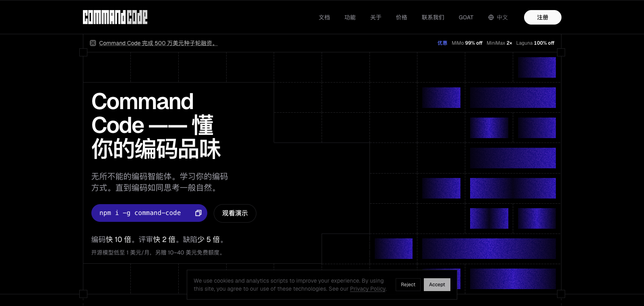Select 联系我们 in the navigation
The image size is (644, 306).
pos(433,17)
